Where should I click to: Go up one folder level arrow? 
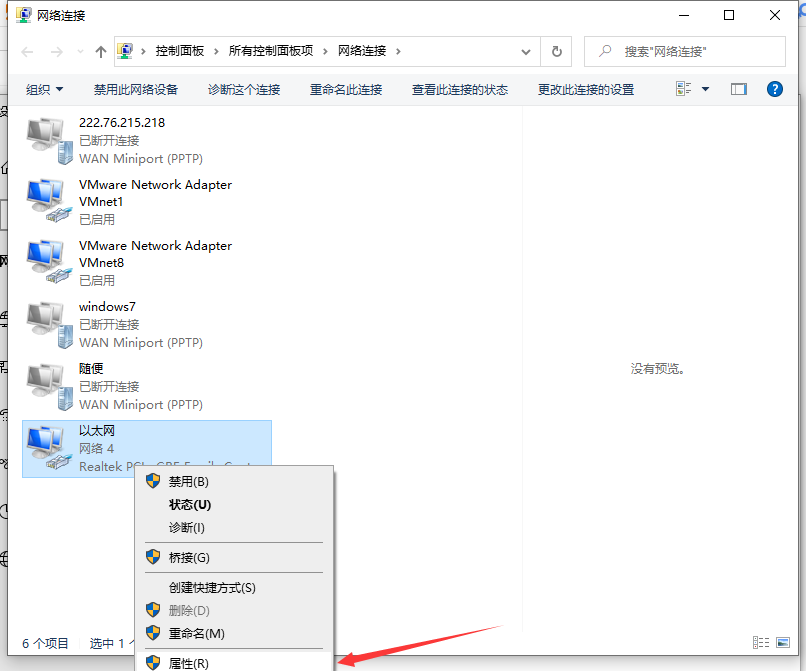[100, 51]
